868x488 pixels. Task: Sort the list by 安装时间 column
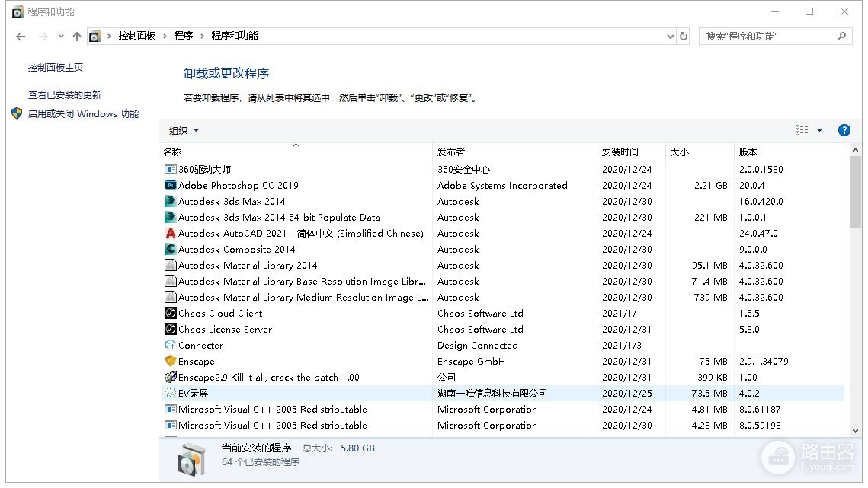[631, 152]
